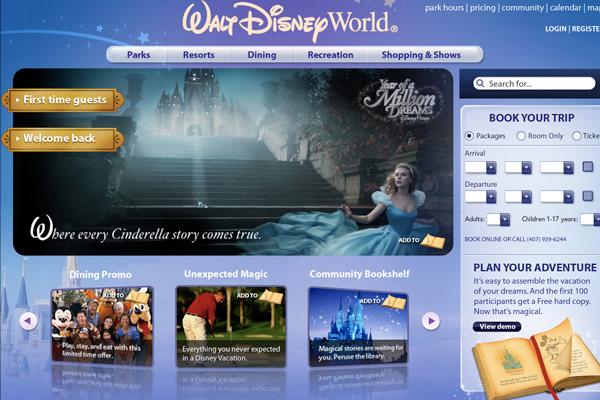Click the Add To book icon on Cinderella banner
600x400 pixels.
coord(433,241)
